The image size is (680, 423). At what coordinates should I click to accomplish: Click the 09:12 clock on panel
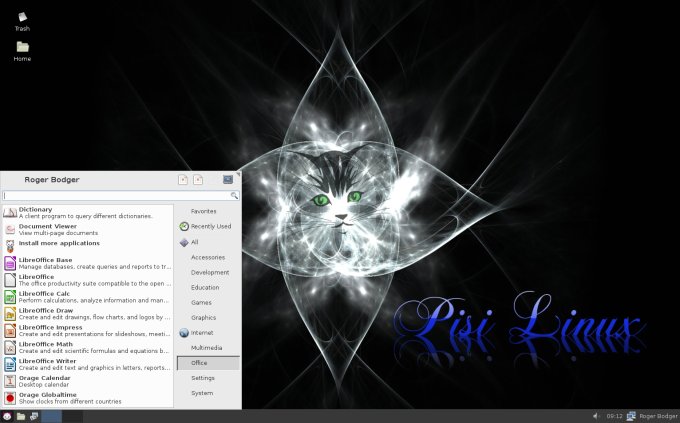pyautogui.click(x=614, y=416)
